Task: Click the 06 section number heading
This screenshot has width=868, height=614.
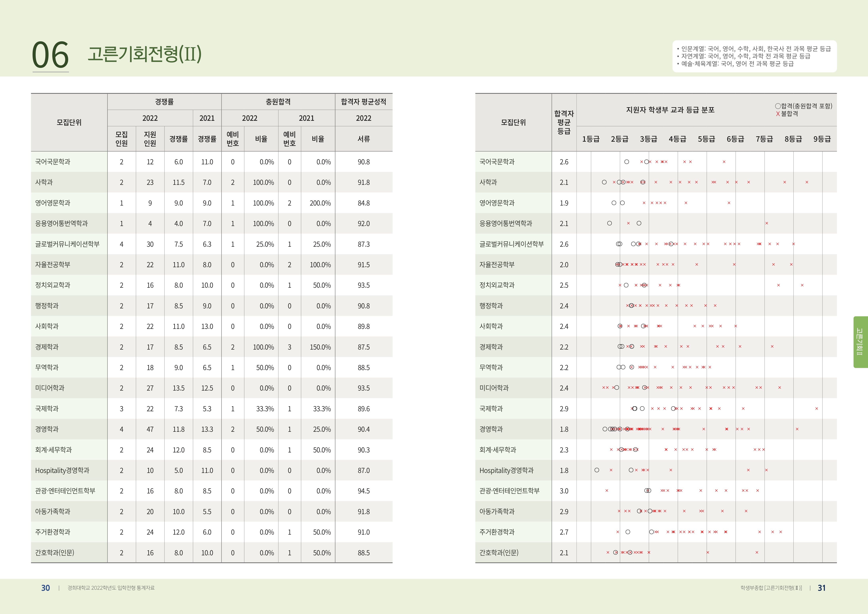Action: click(x=50, y=55)
